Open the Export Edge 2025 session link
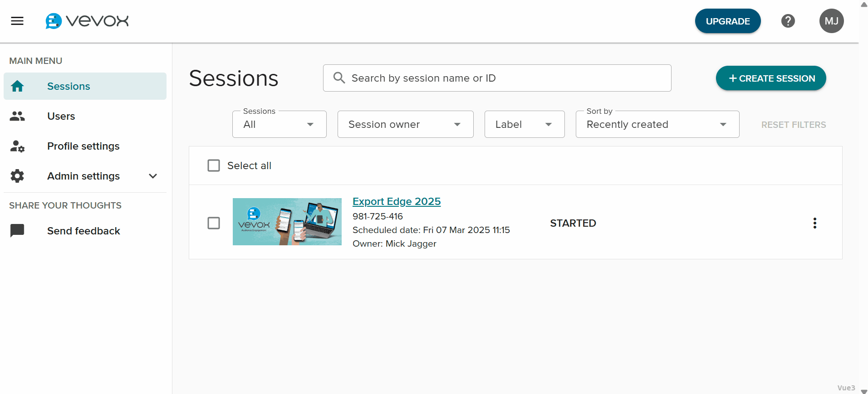This screenshot has width=868, height=394. click(x=396, y=201)
